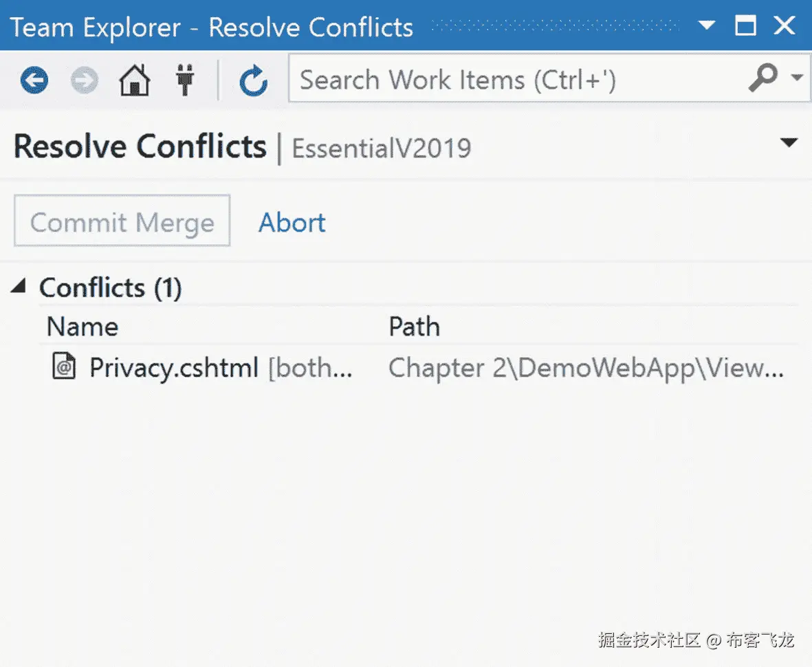812x667 pixels.
Task: Open the window position dropdown in title bar
Action: coord(706,27)
